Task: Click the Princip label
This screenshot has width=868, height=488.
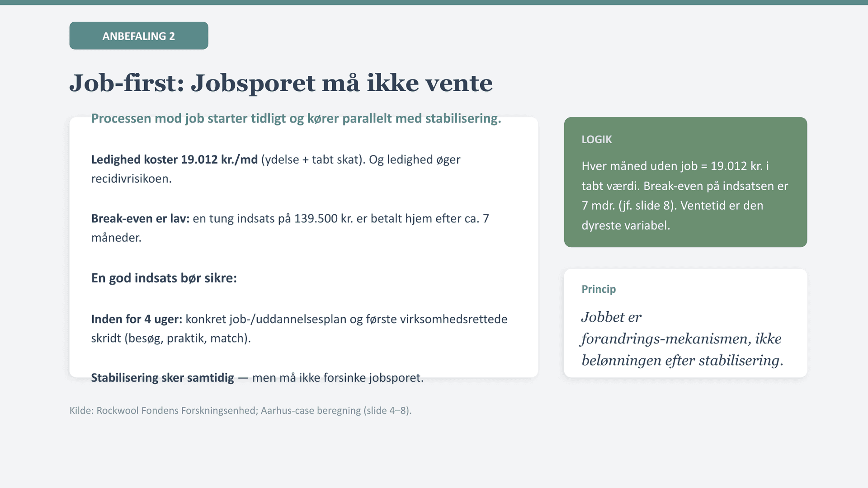Action: pyautogui.click(x=598, y=289)
